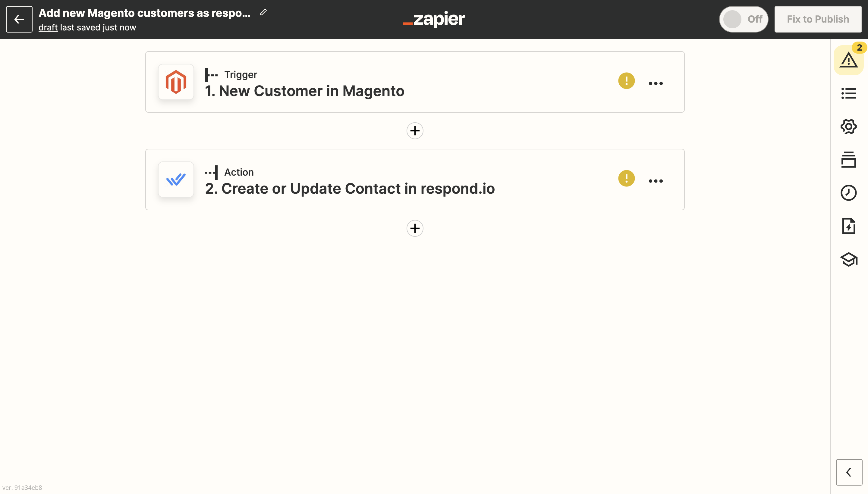Expand the right sidebar chevron
The height and width of the screenshot is (494, 868).
tap(848, 472)
